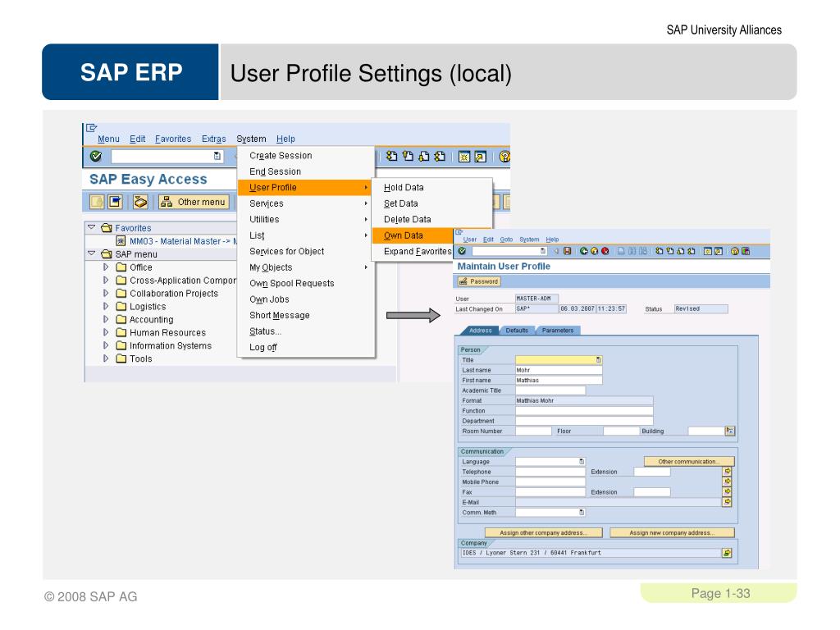The image size is (840, 630).
Task: Click the yellow help icon in Easy Access toolbar
Action: pyautogui.click(x=504, y=157)
